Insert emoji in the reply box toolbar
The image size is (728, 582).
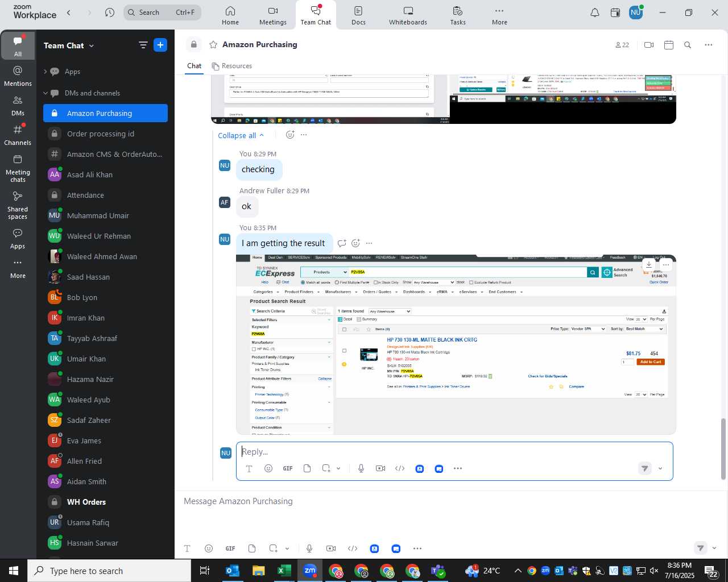tap(268, 468)
